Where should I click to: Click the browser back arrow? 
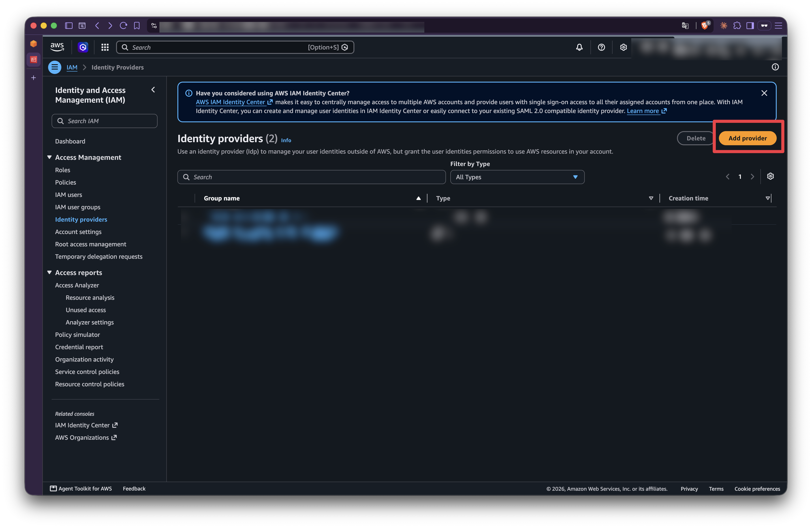click(x=97, y=26)
